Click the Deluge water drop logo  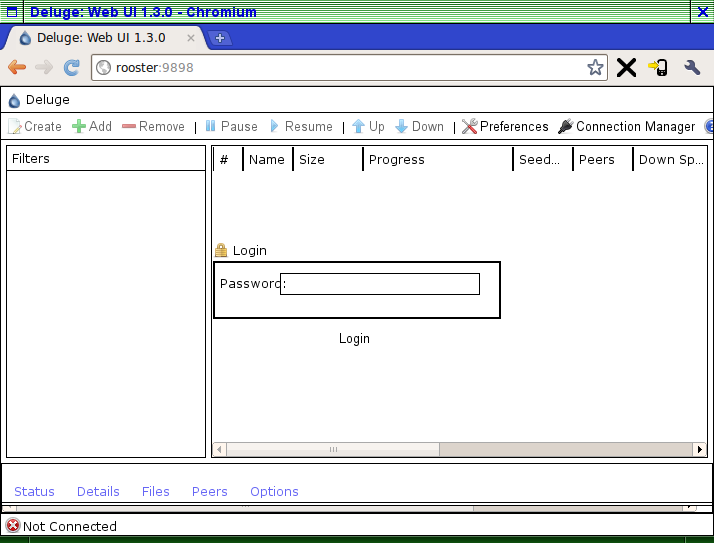click(x=15, y=100)
